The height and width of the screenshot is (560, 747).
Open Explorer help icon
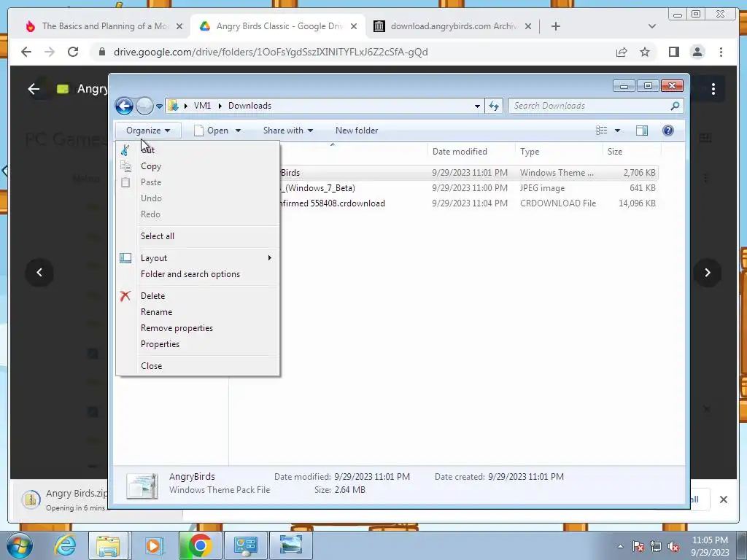click(668, 131)
